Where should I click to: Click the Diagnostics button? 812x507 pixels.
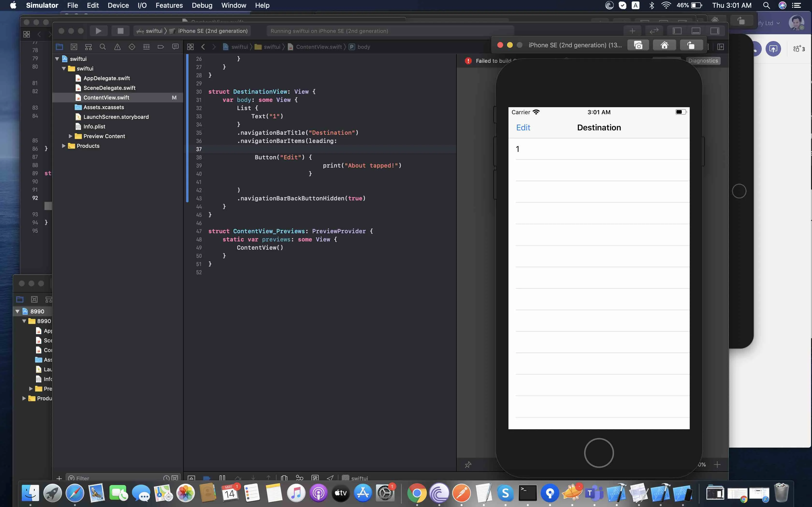[x=703, y=61]
